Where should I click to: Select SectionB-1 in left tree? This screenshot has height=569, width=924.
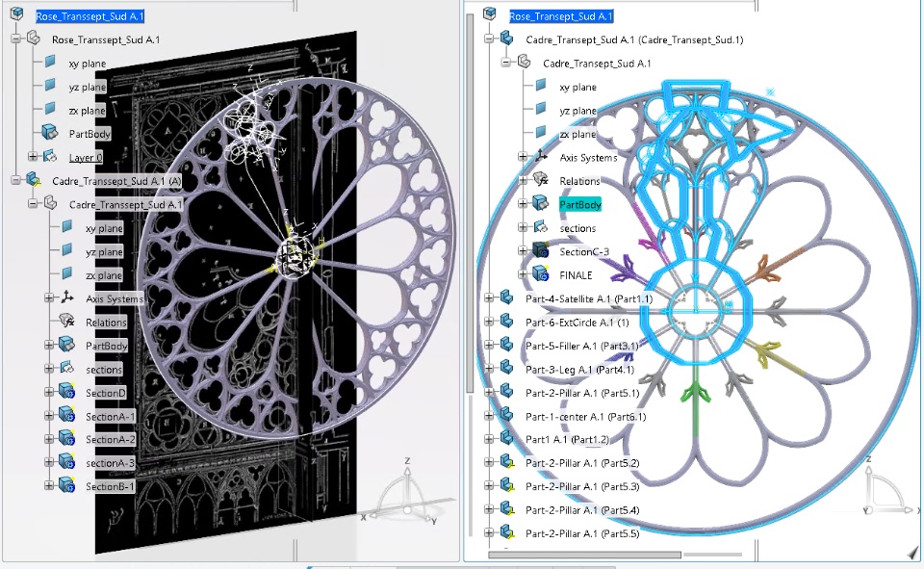tap(110, 487)
